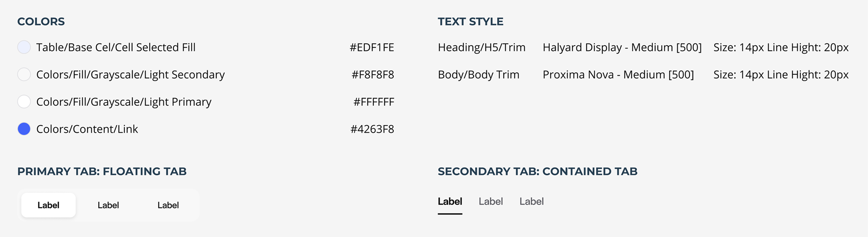
Task: Click the #4263F8 hex value
Action: coord(372,129)
